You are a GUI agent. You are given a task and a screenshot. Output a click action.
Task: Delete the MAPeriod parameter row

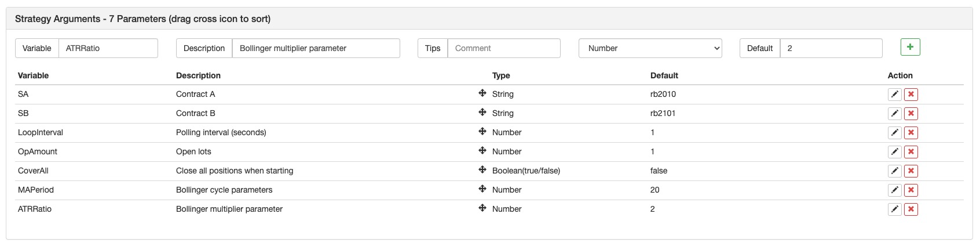(x=910, y=190)
